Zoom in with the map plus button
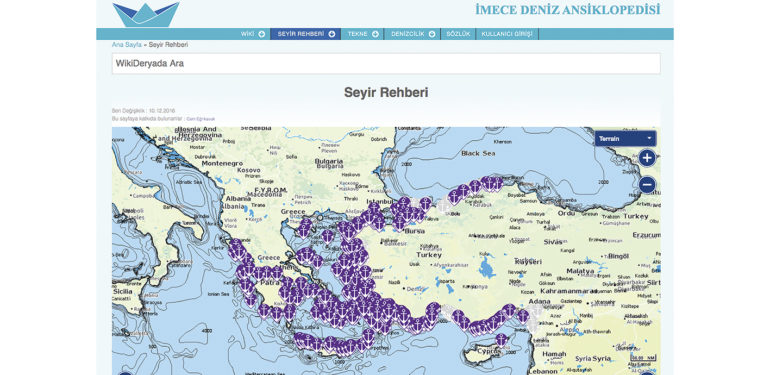 [x=647, y=158]
